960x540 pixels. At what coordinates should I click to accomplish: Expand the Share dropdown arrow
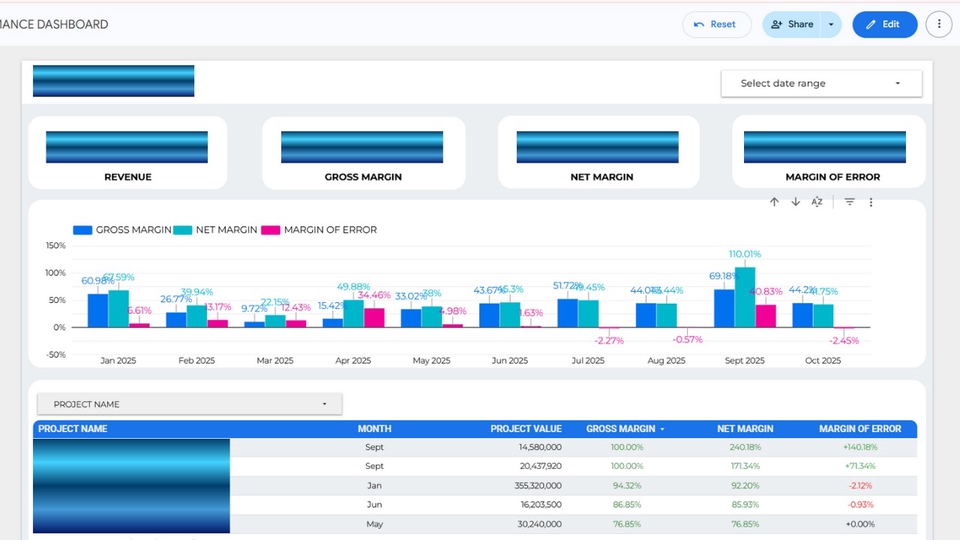tap(830, 24)
